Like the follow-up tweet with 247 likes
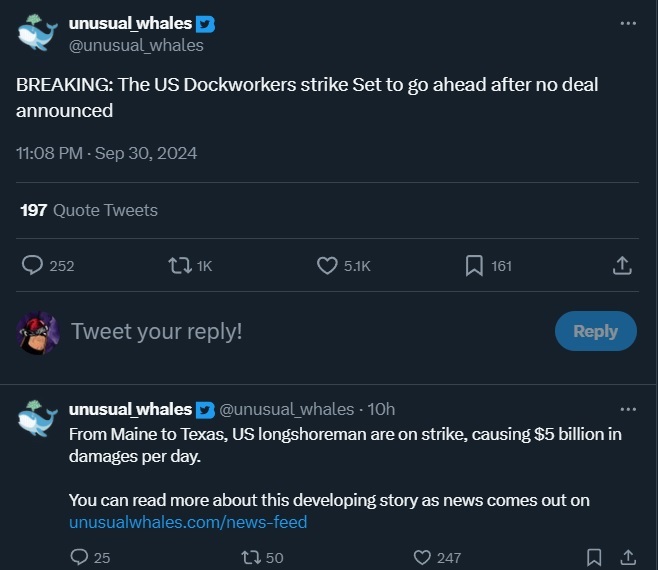This screenshot has height=570, width=658. click(x=423, y=557)
